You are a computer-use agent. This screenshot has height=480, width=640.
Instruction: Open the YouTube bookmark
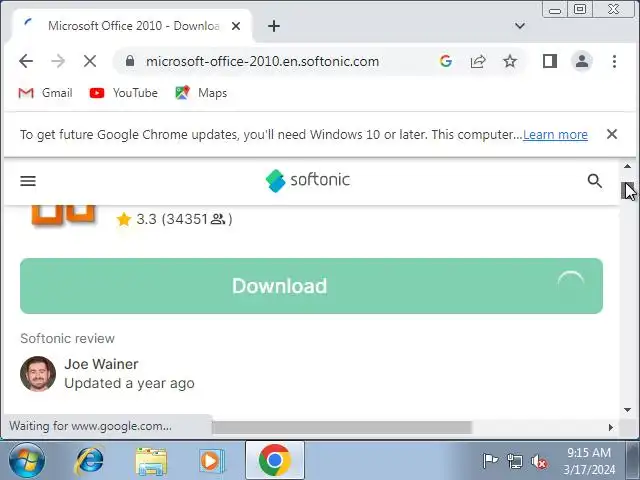coord(123,93)
